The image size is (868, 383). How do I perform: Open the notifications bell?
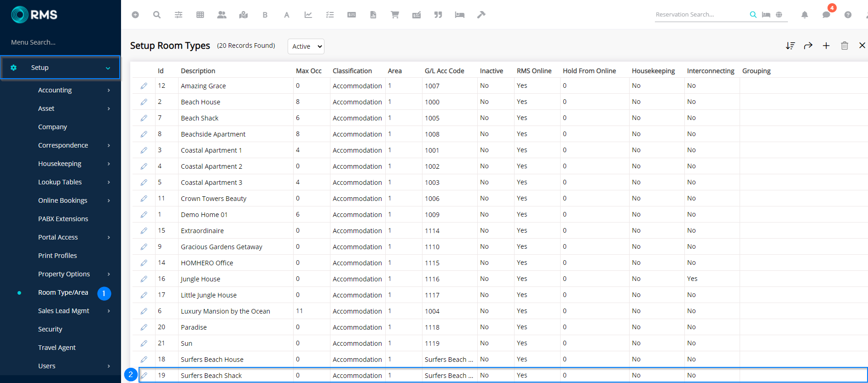click(x=804, y=15)
